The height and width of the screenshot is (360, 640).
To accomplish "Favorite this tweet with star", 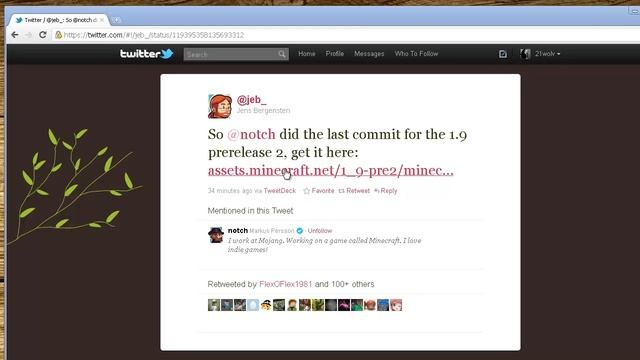I will tap(318, 191).
